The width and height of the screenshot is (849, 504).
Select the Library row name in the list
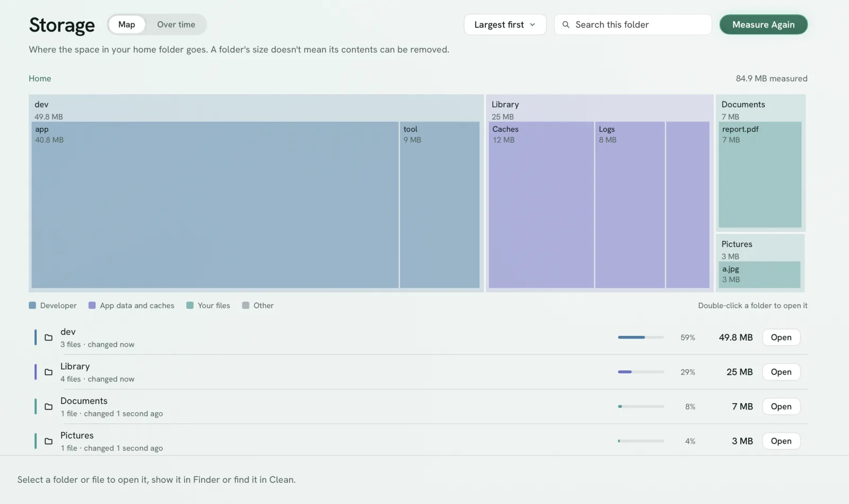pyautogui.click(x=75, y=367)
